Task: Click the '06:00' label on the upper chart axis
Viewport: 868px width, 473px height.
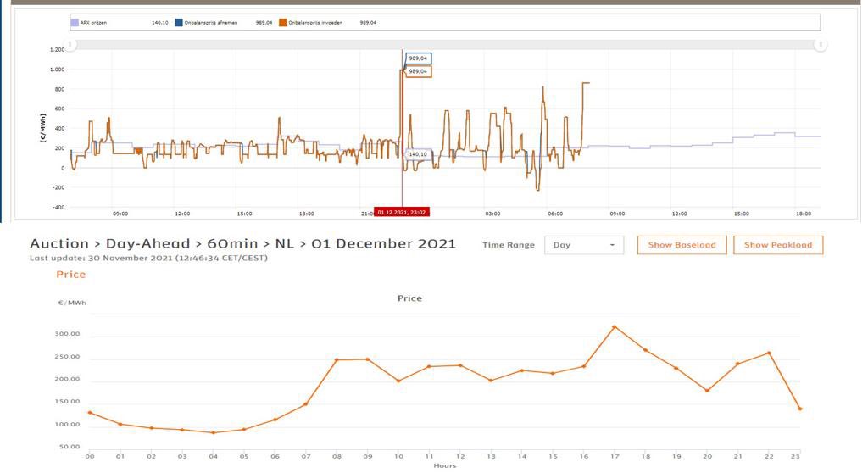Action: (x=555, y=214)
